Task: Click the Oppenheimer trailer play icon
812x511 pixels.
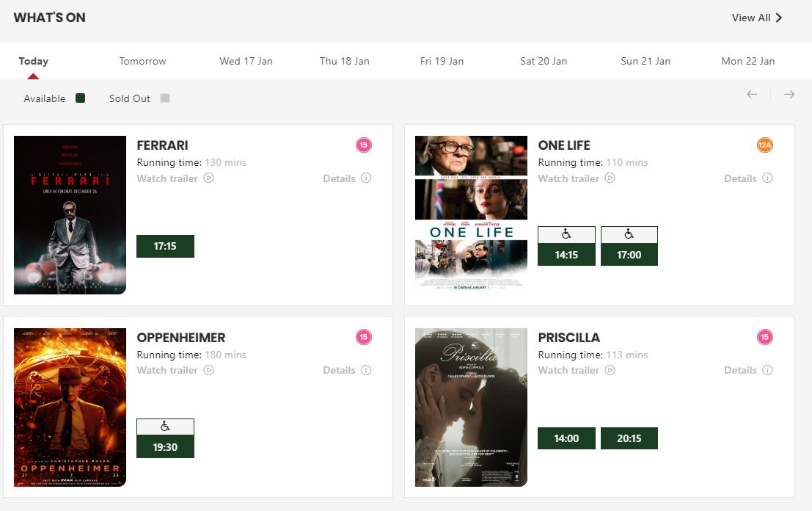Action: pos(209,370)
